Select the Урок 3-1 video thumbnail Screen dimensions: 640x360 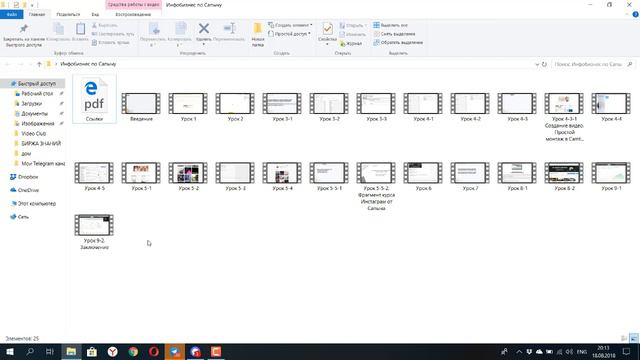coord(282,103)
